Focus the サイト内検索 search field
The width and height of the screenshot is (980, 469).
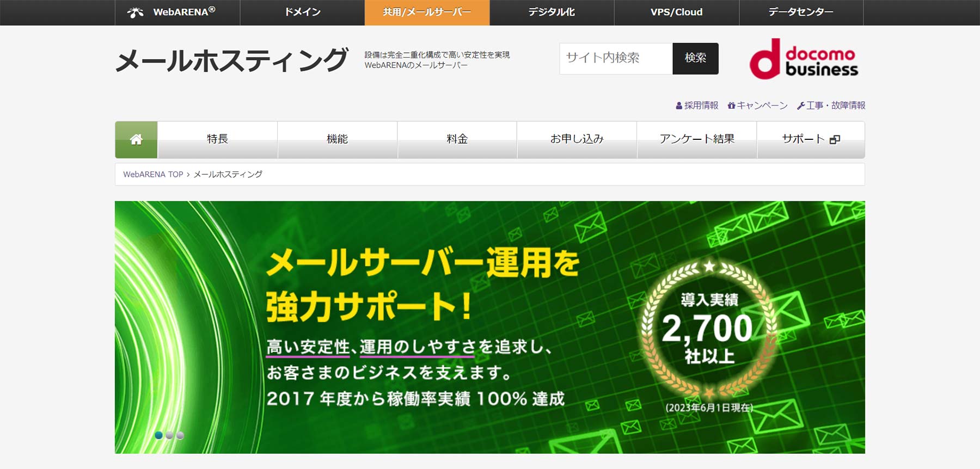616,58
